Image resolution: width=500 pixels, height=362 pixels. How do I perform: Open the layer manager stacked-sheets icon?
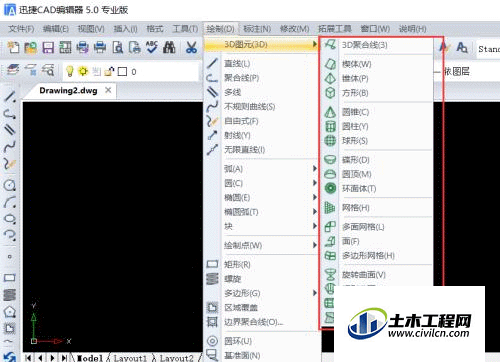pyautogui.click(x=13, y=71)
